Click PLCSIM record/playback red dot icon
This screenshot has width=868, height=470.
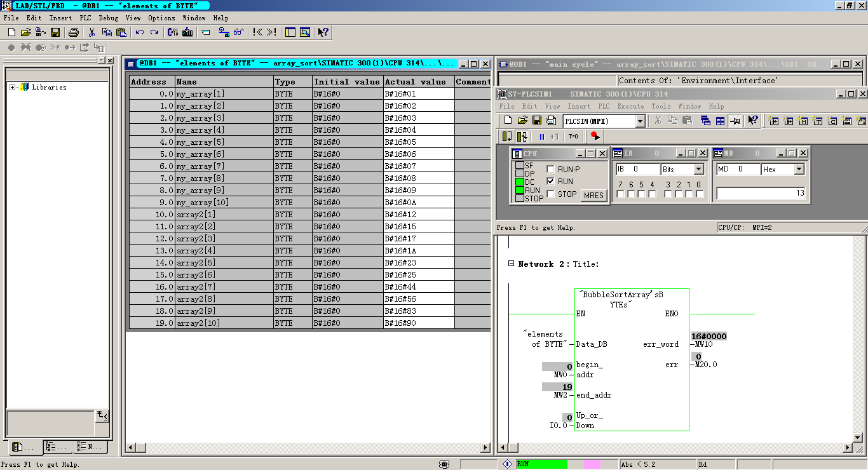click(595, 136)
